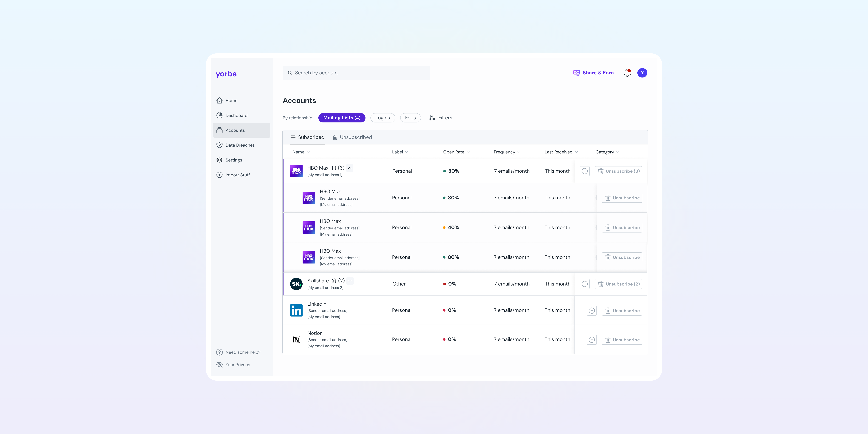Click the minus icon in Skillshare row

[585, 284]
